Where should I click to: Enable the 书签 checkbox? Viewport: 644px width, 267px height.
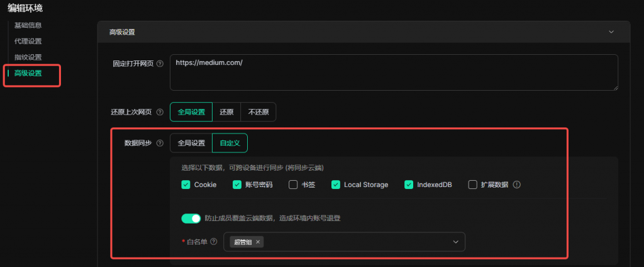tap(293, 185)
